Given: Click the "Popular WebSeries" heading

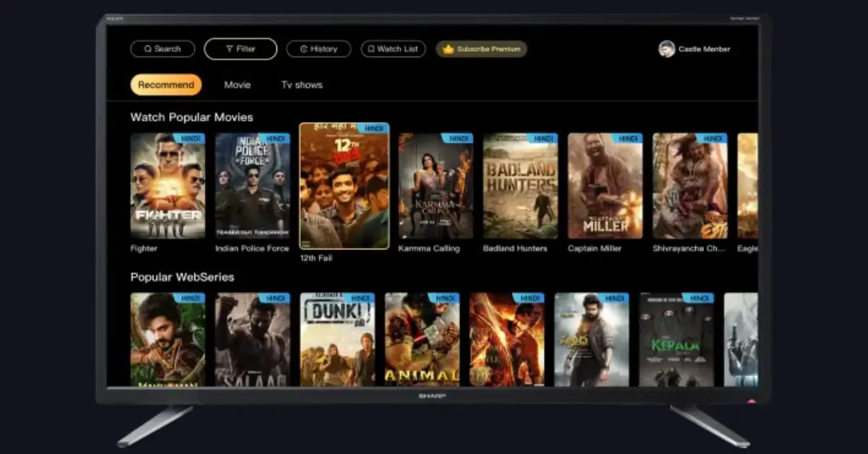Looking at the screenshot, I should click(x=182, y=277).
